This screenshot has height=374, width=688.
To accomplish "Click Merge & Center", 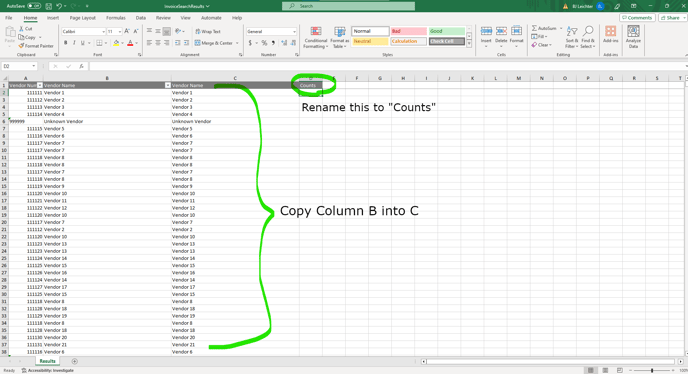I will point(216,43).
